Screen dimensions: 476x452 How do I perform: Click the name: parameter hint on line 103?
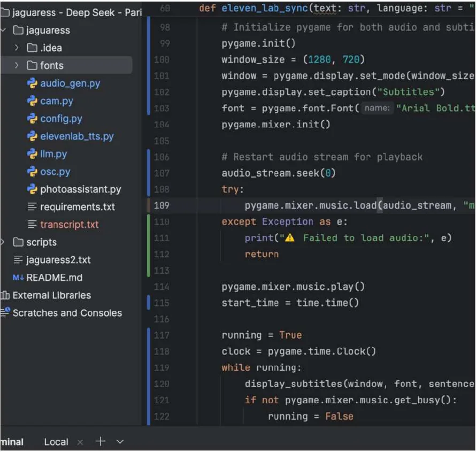coord(377,108)
